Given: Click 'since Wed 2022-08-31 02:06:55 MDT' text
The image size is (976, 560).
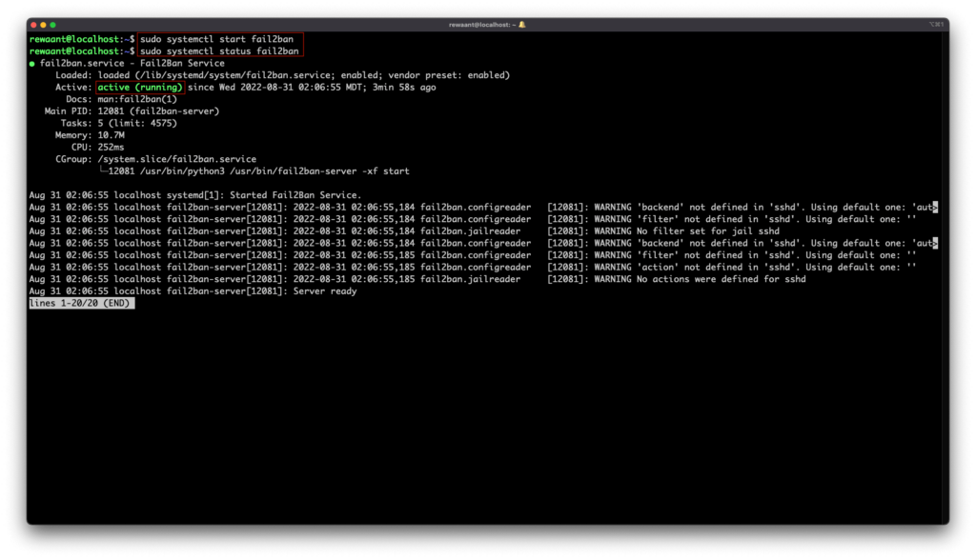Looking at the screenshot, I should (277, 87).
